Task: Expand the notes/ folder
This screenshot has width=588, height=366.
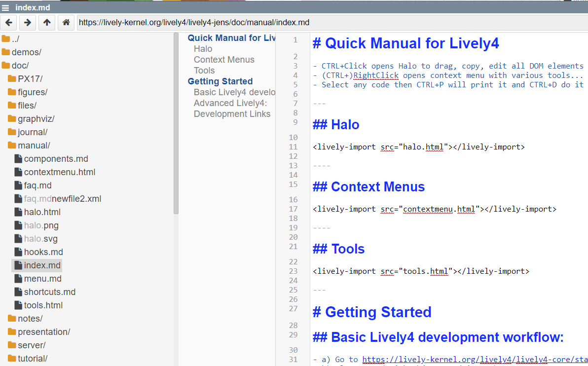Action: click(x=30, y=319)
